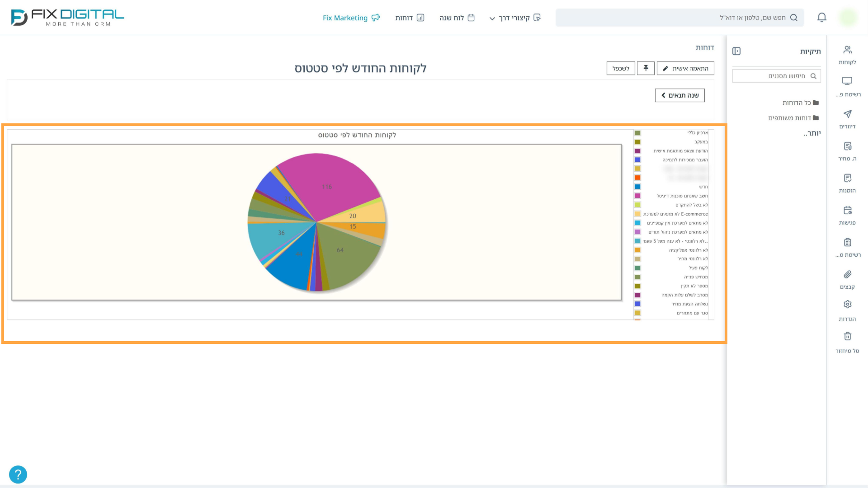Click the legend entry במעקב
Image resolution: width=868 pixels, height=488 pixels.
701,142
